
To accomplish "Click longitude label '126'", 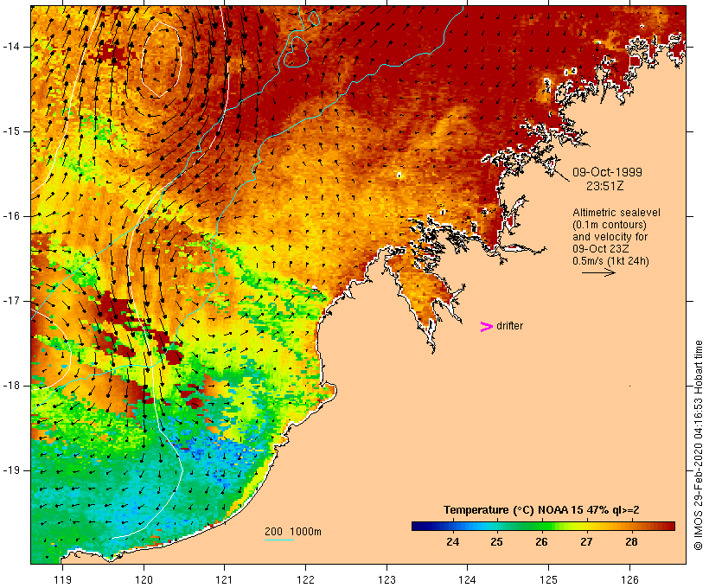I will tap(629, 579).
